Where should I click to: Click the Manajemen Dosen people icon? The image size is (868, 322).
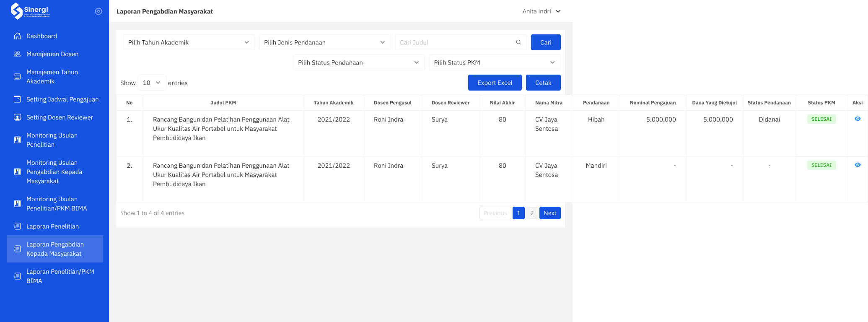[x=17, y=54]
